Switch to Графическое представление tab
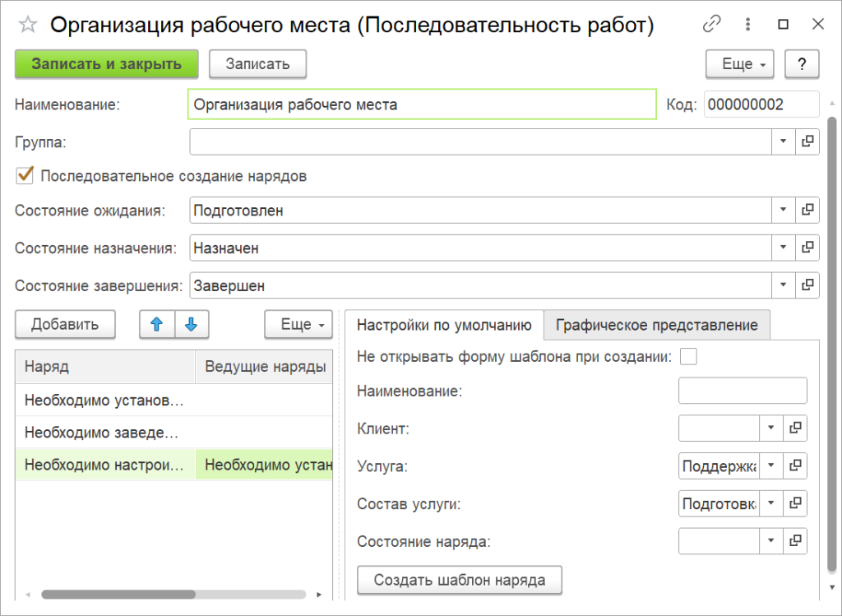 656,325
